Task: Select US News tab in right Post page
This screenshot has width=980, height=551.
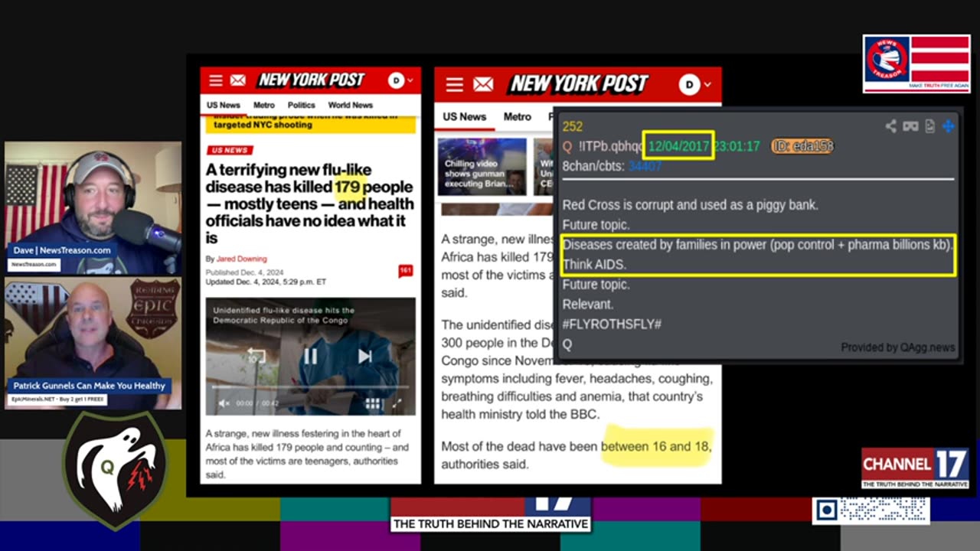Action: (464, 116)
